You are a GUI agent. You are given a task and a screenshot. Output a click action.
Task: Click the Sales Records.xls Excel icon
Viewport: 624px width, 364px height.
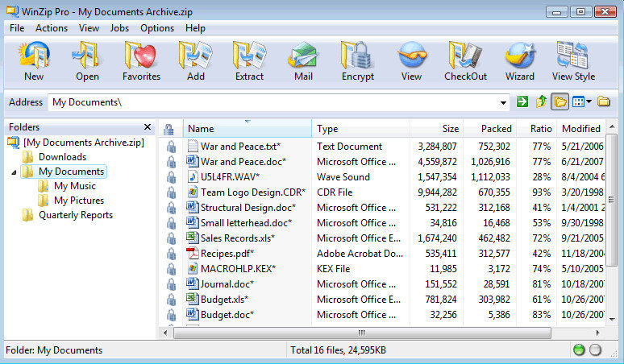click(x=193, y=238)
